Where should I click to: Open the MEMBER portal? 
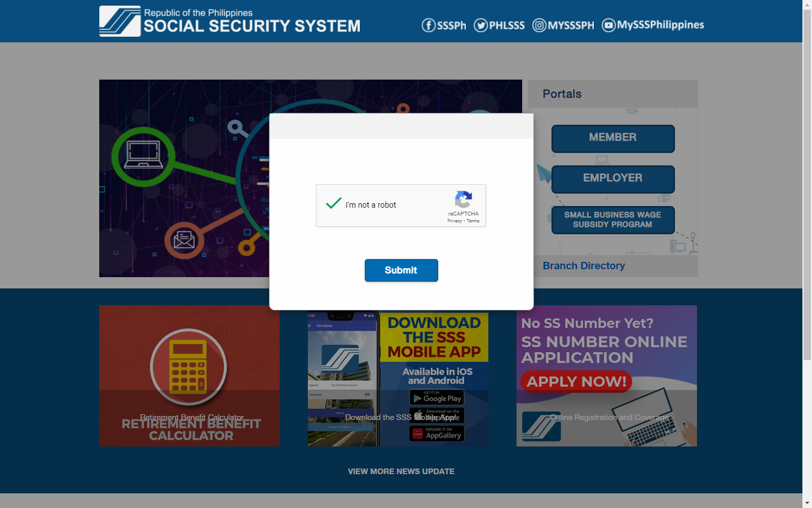tap(613, 138)
